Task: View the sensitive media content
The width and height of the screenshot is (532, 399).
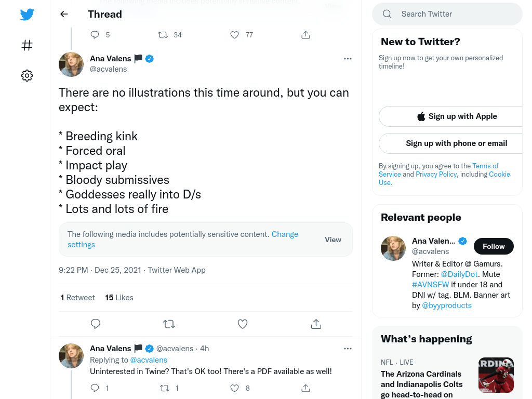Action: tap(333, 240)
